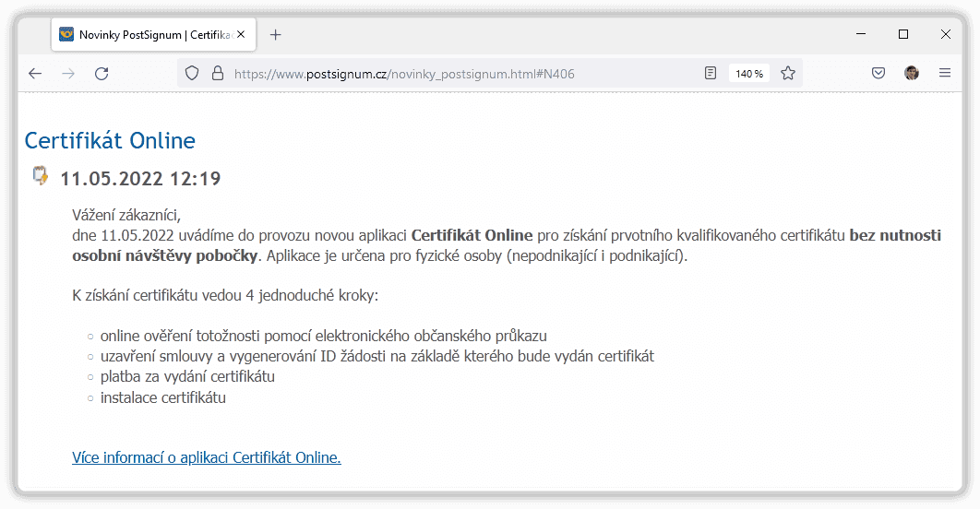980x509 pixels.
Task: Open a new tab with plus
Action: (x=276, y=35)
